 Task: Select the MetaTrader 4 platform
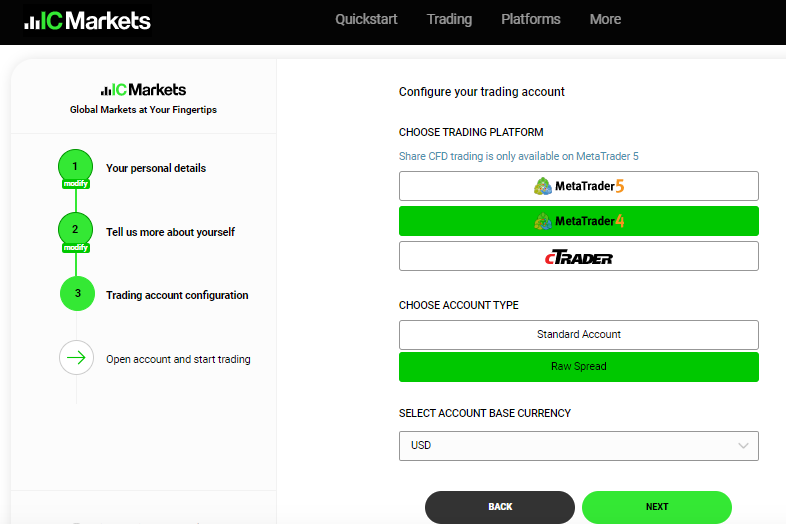click(578, 221)
